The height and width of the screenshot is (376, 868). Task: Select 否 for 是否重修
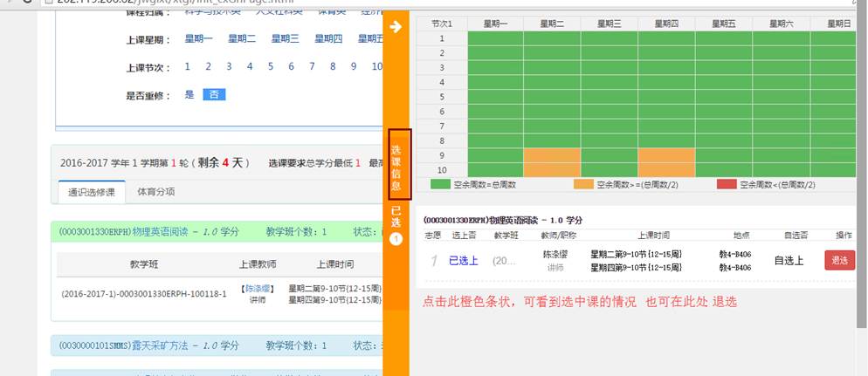(x=214, y=94)
